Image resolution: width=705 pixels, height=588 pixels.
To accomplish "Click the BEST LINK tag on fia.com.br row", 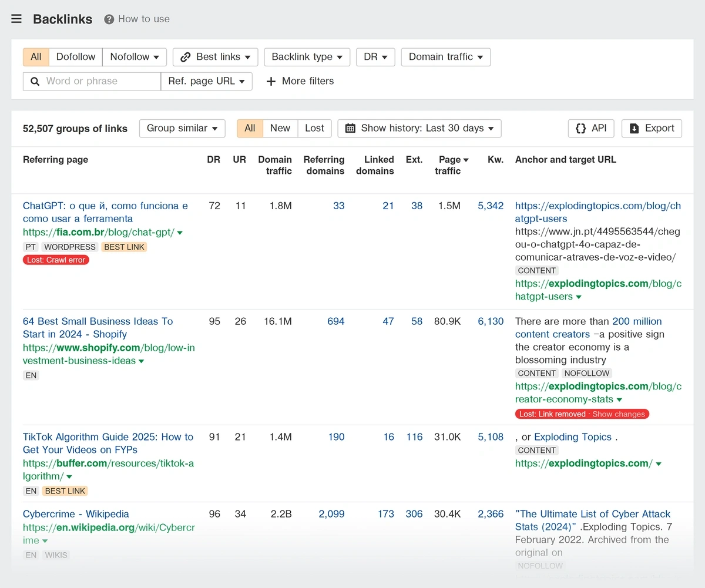I will [124, 247].
